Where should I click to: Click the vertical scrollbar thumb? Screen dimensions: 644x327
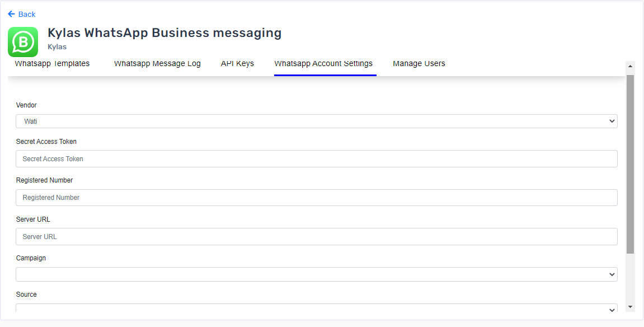pos(630,164)
